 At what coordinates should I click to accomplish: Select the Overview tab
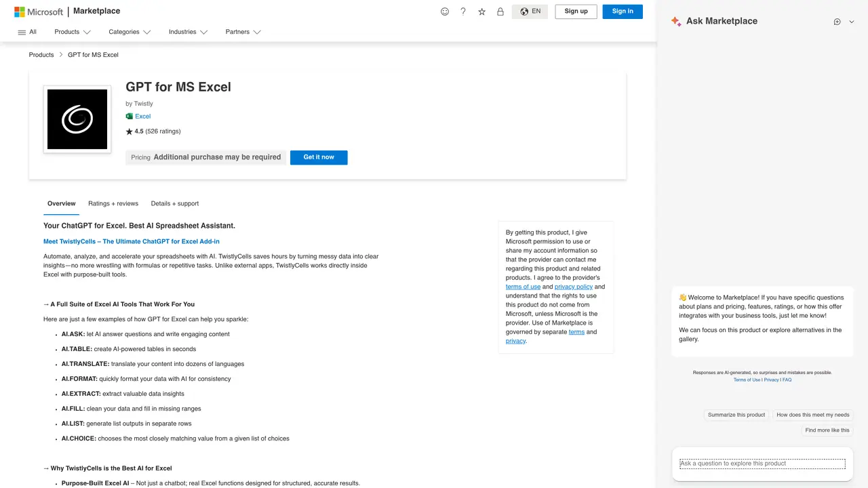62,203
